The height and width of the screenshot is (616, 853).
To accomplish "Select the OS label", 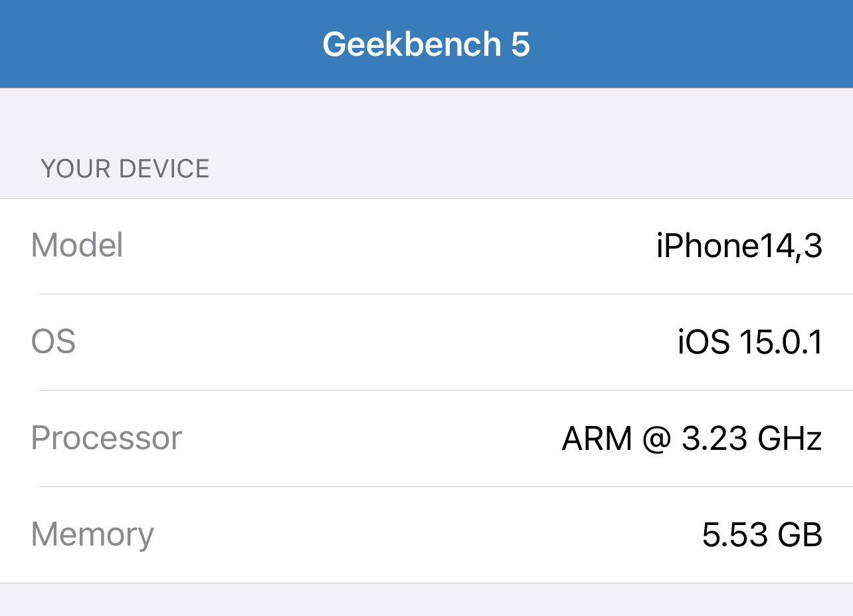I will click(x=53, y=342).
